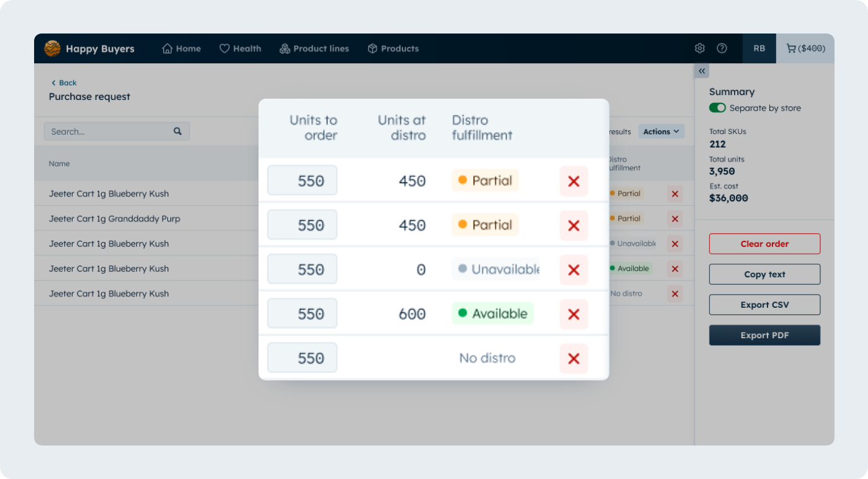Screen dimensions: 868x479
Task: Delete the background table row marked Available
Action: [675, 269]
